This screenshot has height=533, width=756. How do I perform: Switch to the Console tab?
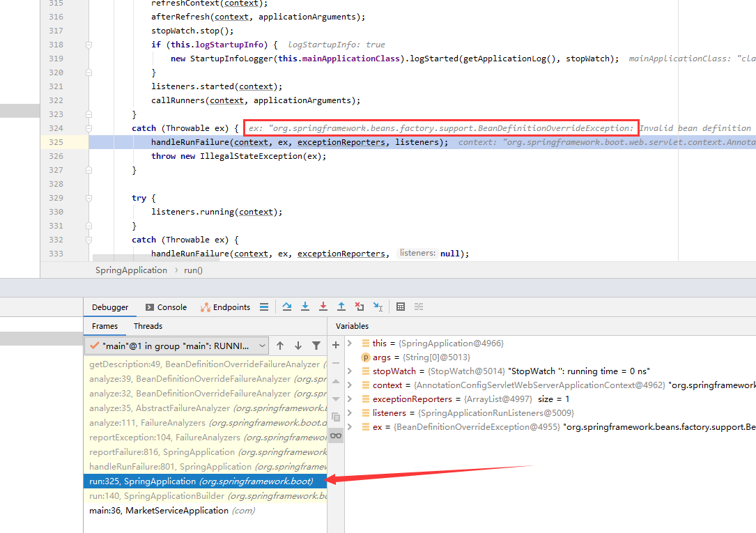[x=166, y=307]
